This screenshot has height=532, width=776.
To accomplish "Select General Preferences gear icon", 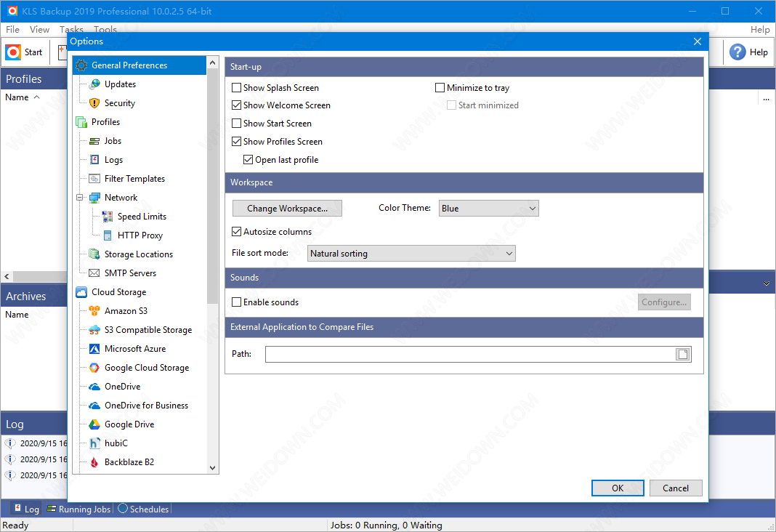I will click(x=81, y=65).
